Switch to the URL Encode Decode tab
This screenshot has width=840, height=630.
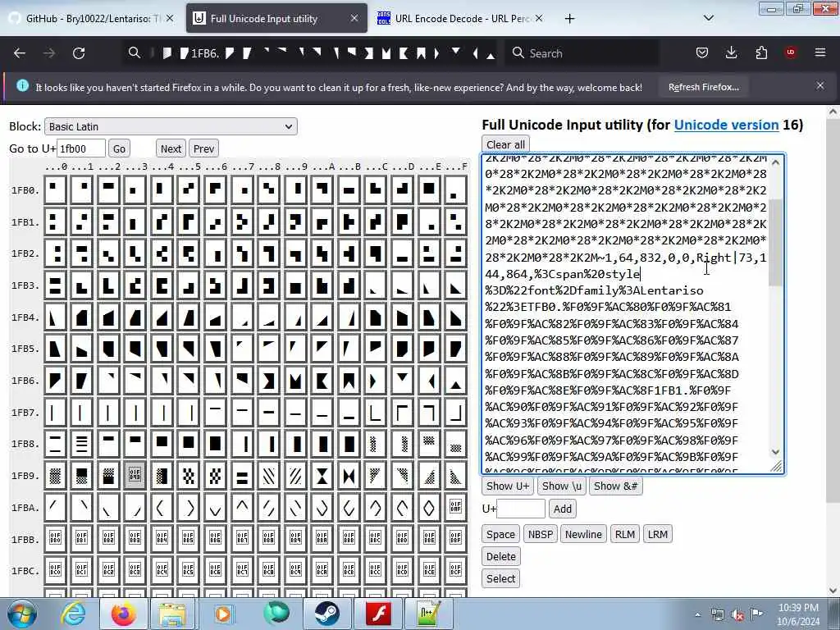461,18
